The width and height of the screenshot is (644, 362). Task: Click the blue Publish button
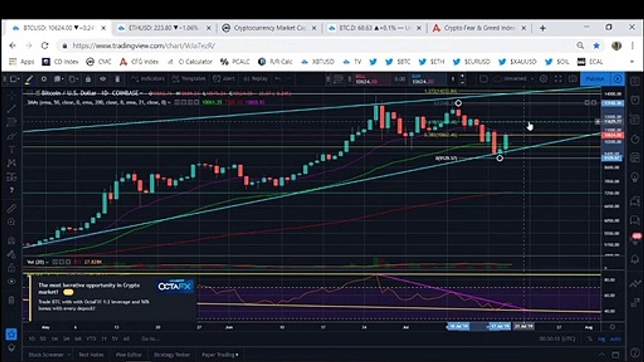tap(595, 79)
